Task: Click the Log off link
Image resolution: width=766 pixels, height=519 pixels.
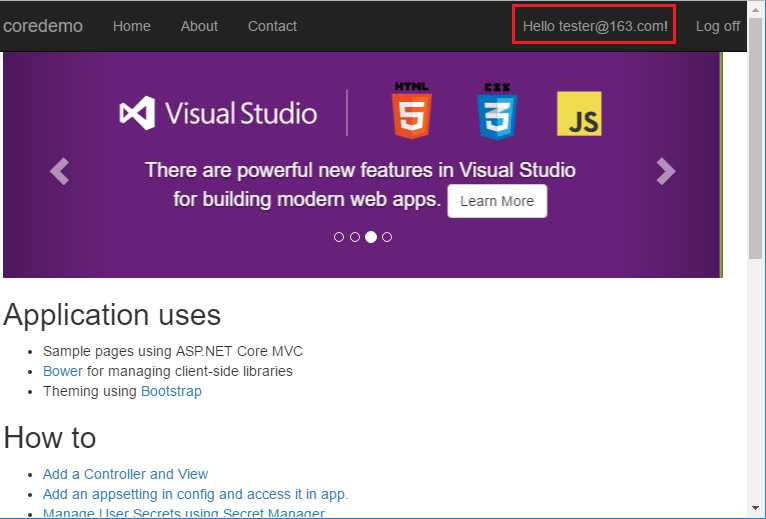Action: 718,26
